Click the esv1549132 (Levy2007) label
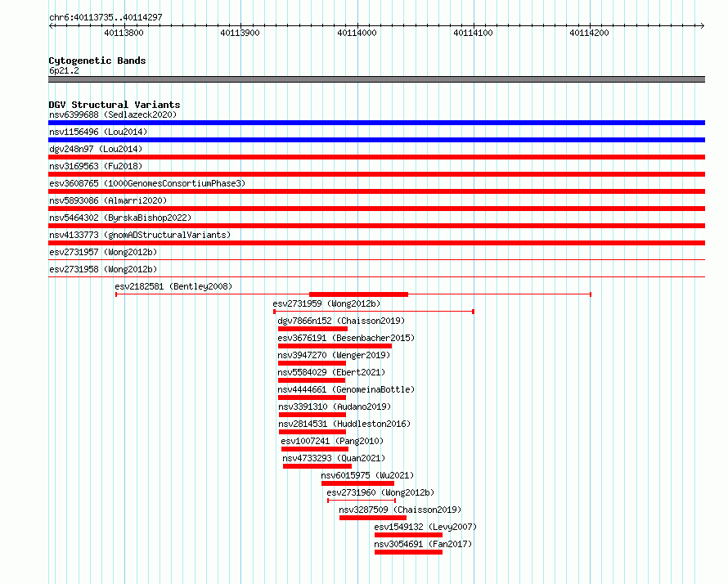Image resolution: width=728 pixels, height=584 pixels. point(425,527)
